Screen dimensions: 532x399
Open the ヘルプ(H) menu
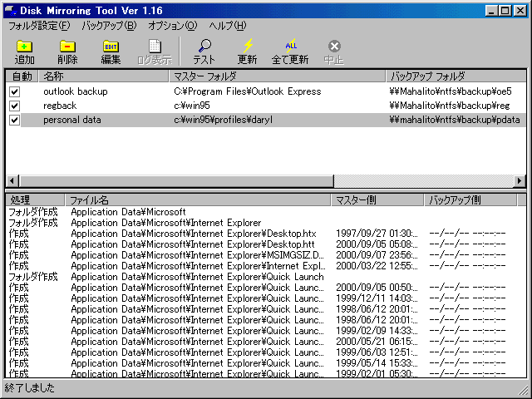227,26
